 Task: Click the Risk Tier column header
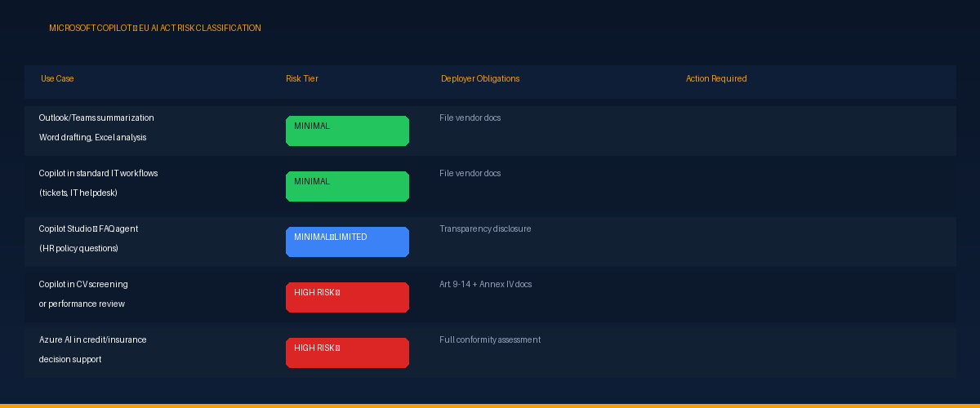(x=302, y=78)
